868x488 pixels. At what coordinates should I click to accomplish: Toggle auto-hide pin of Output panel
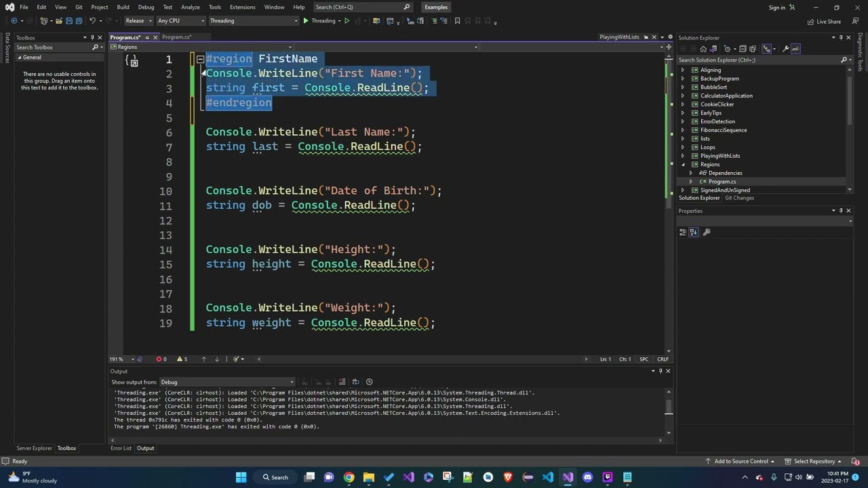(x=660, y=371)
